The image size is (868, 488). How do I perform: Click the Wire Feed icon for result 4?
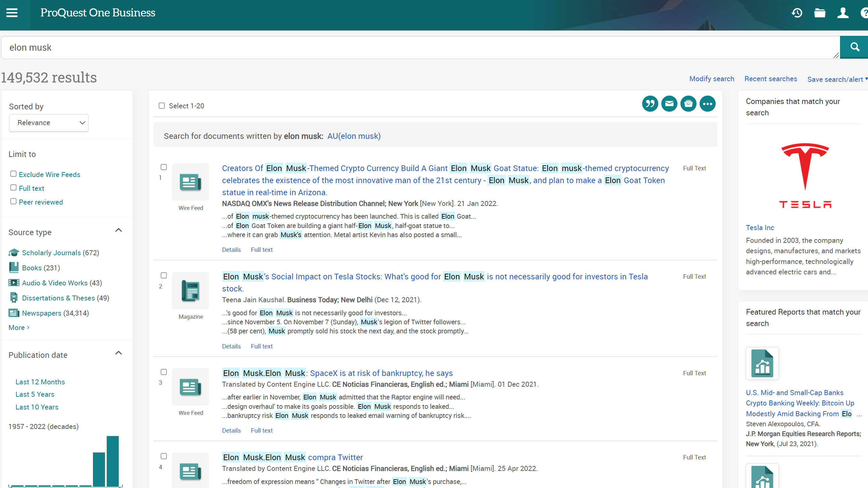click(x=190, y=471)
